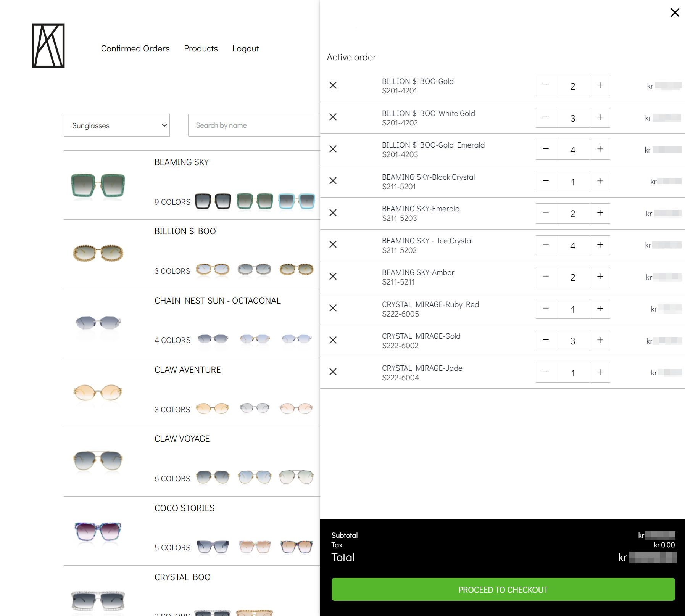685x616 pixels.
Task: Decrease quantity of BEAMING SKY - Ice Crystal
Action: tap(546, 245)
